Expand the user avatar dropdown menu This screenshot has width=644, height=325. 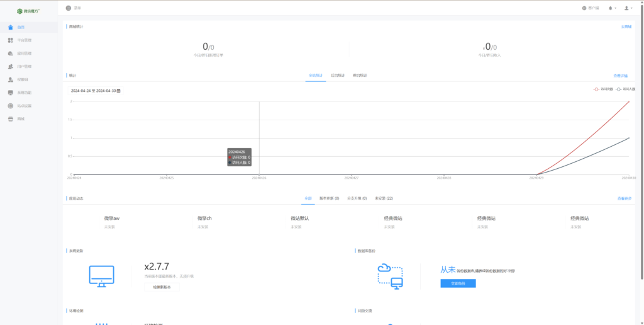(628, 8)
